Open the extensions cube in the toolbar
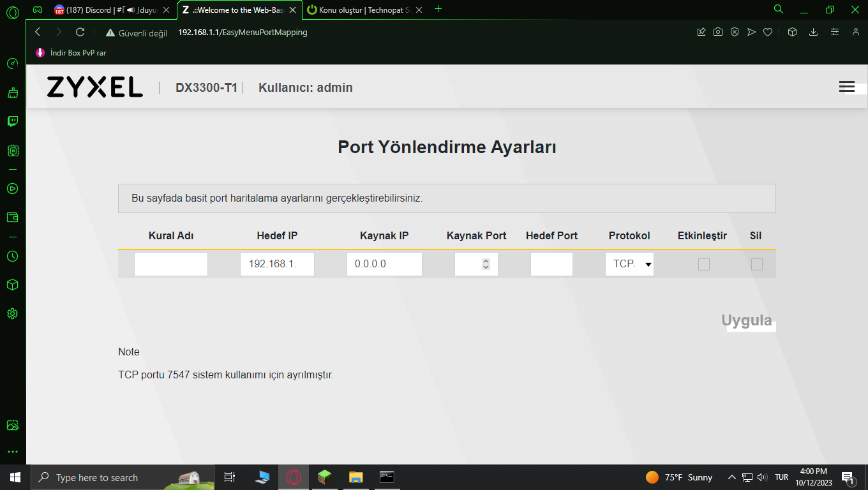 (x=792, y=32)
